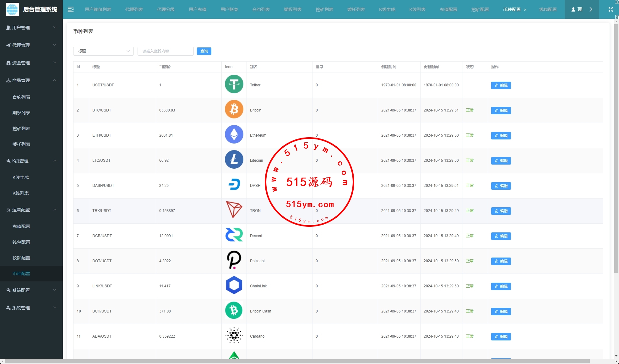The image size is (619, 364).
Task: Open the 标题 search field dropdown
Action: (103, 51)
